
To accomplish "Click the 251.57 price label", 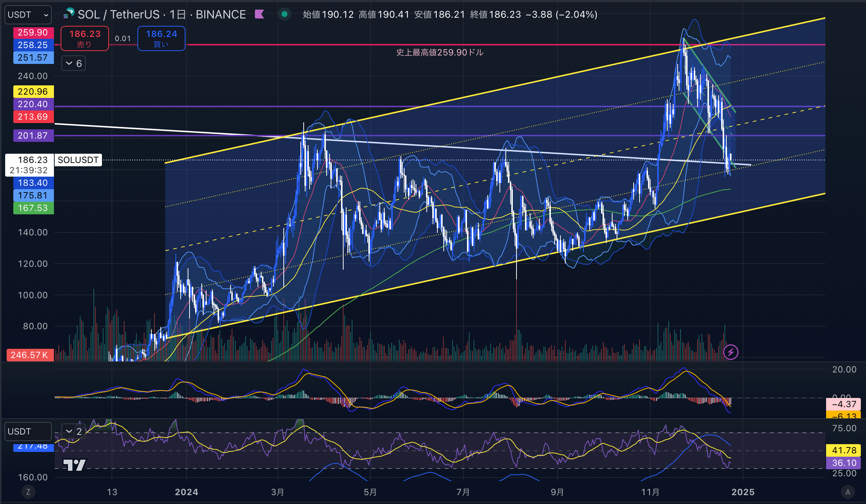I will (33, 58).
